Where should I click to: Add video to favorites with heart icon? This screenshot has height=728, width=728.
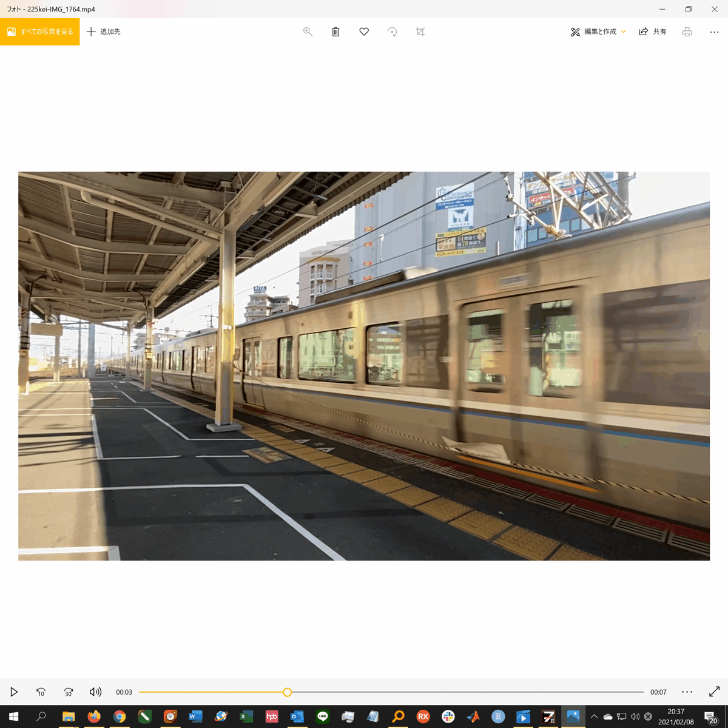(x=364, y=32)
